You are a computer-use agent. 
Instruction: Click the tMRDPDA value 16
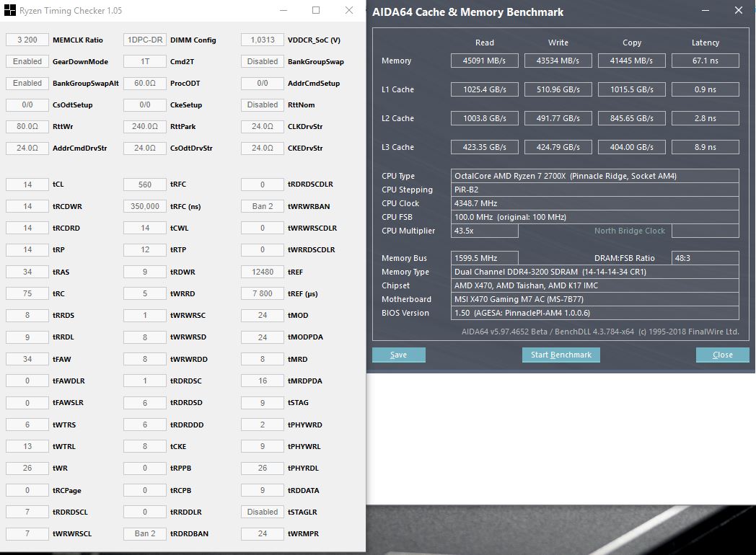pos(263,381)
